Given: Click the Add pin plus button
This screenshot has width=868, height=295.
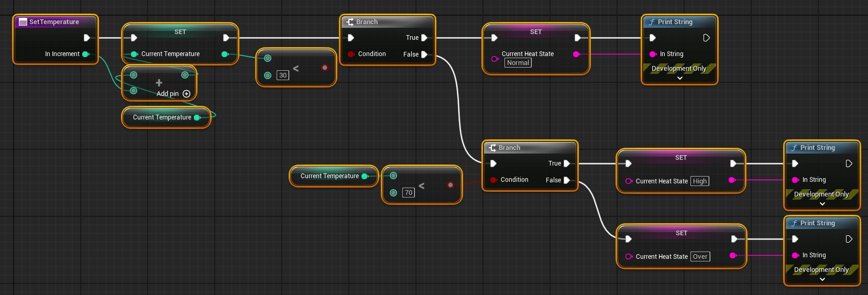Looking at the screenshot, I should [x=186, y=94].
